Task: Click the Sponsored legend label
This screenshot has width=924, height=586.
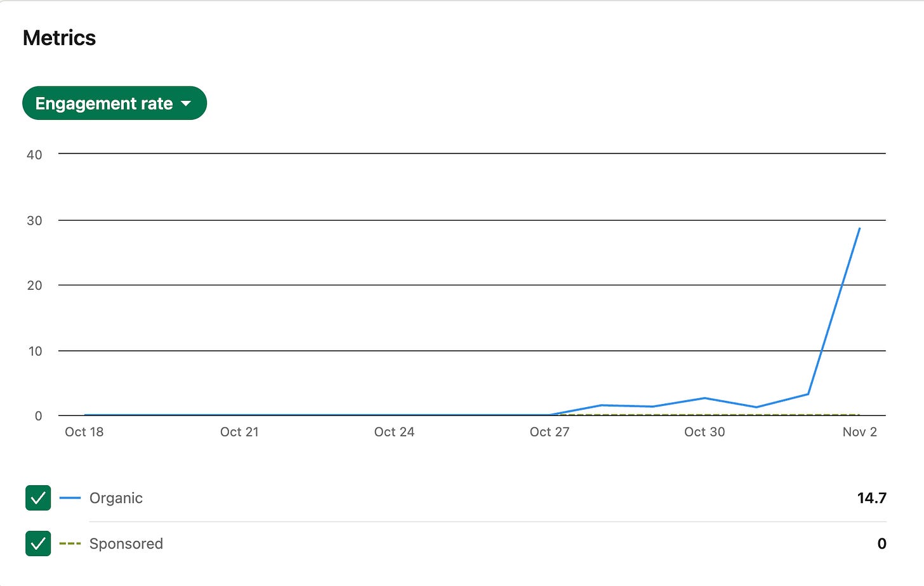Action: click(x=126, y=544)
